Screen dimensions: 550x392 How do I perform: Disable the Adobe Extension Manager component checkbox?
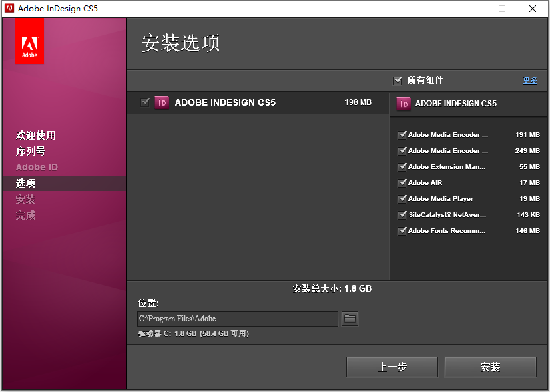tap(402, 167)
